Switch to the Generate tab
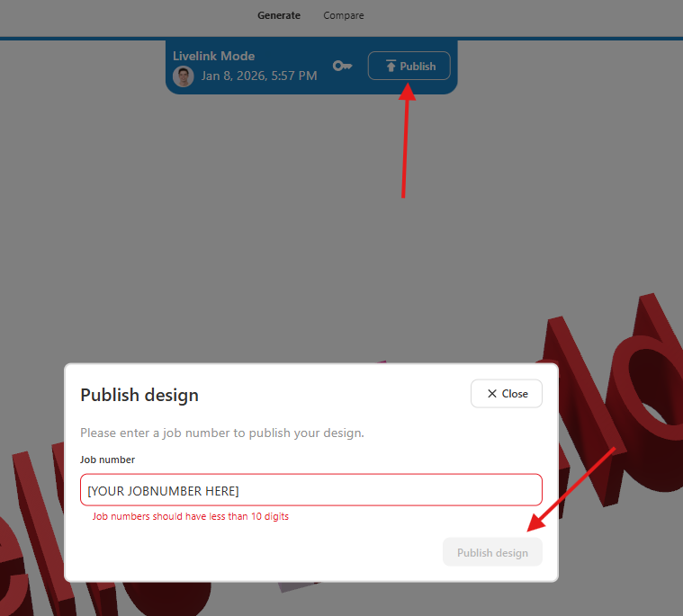The width and height of the screenshot is (683, 616). click(x=278, y=15)
